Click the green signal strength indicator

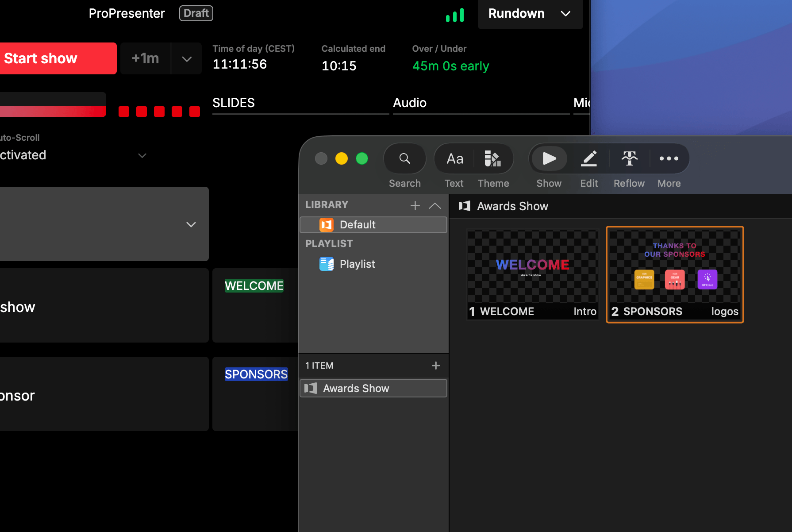455,15
